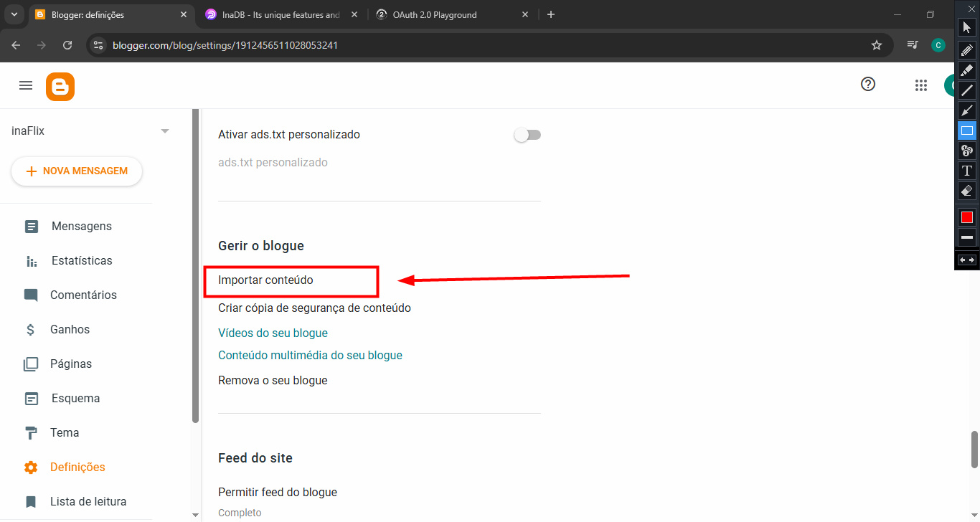Open the Blogger help icon
Image resolution: width=980 pixels, height=522 pixels.
point(868,84)
